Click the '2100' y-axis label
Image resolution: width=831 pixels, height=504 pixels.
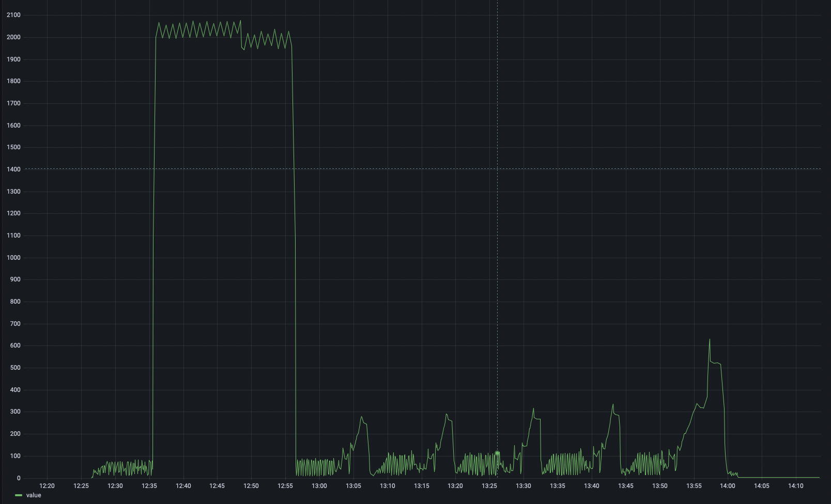[13, 15]
